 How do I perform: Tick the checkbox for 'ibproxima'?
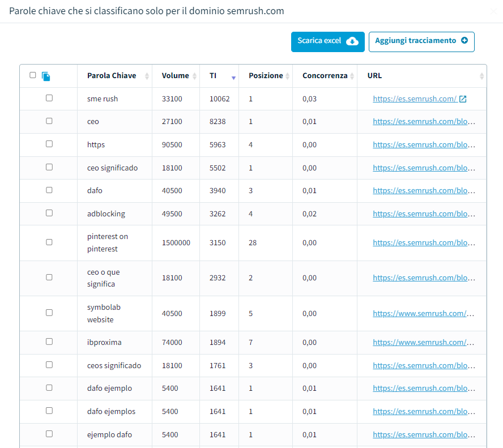(x=49, y=342)
